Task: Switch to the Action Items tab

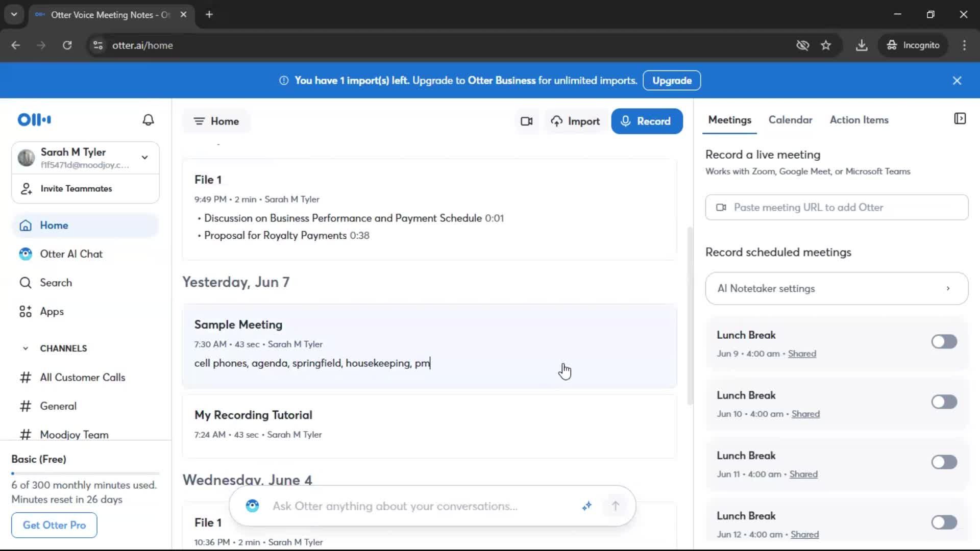Action: (x=859, y=120)
